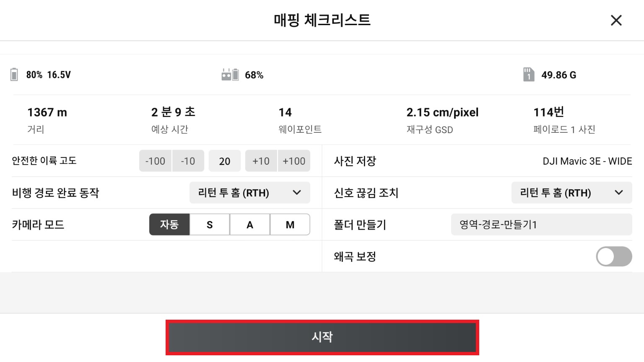Expand the 리턴 투 홈 (RTH) options chevron
This screenshot has width=644, height=362.
[x=296, y=193]
